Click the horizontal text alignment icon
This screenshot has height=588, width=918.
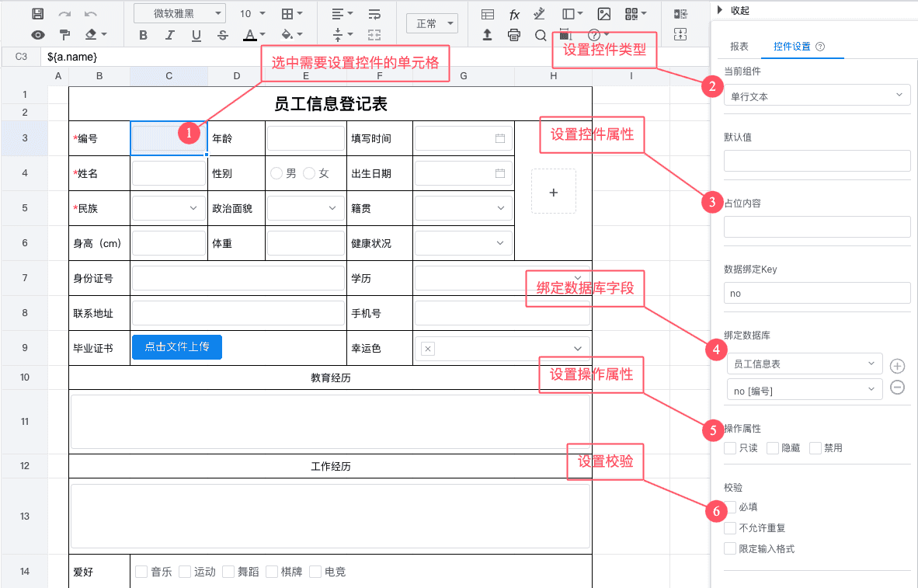point(338,13)
